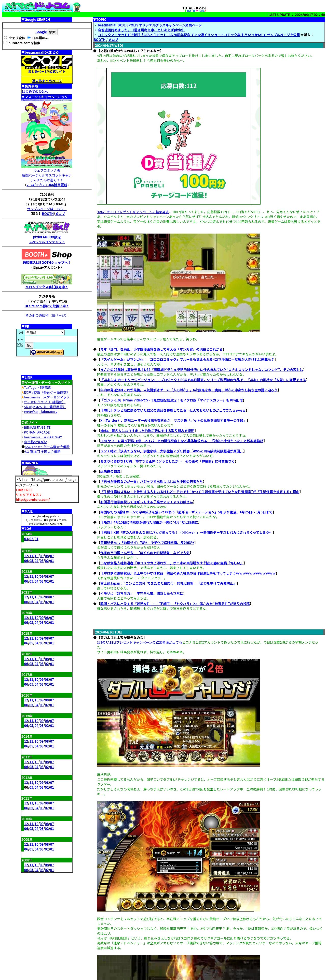Viewport: 327px width, 980px height.
Task: Open log month 03 under 2024年
Action: coord(26,539)
